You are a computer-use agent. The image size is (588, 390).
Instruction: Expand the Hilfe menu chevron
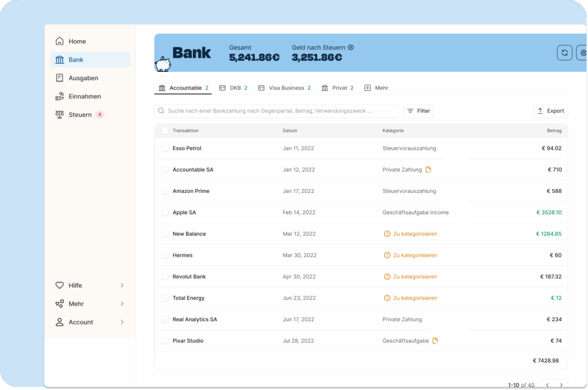(x=122, y=285)
